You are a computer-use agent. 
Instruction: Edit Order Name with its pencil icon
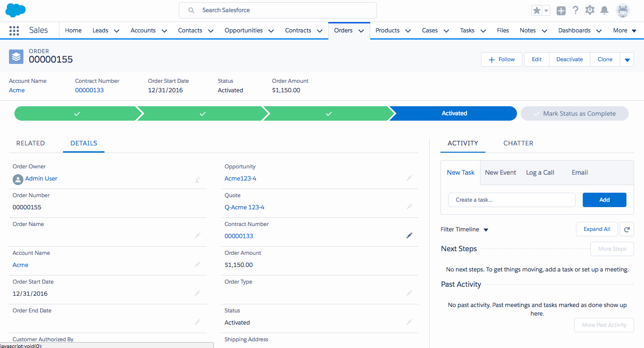(x=198, y=235)
